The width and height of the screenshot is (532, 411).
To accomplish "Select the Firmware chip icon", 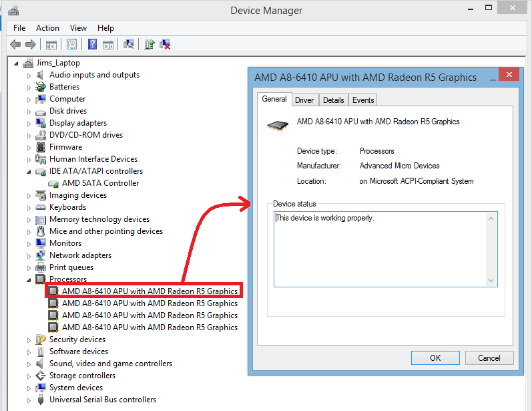I will (x=41, y=147).
